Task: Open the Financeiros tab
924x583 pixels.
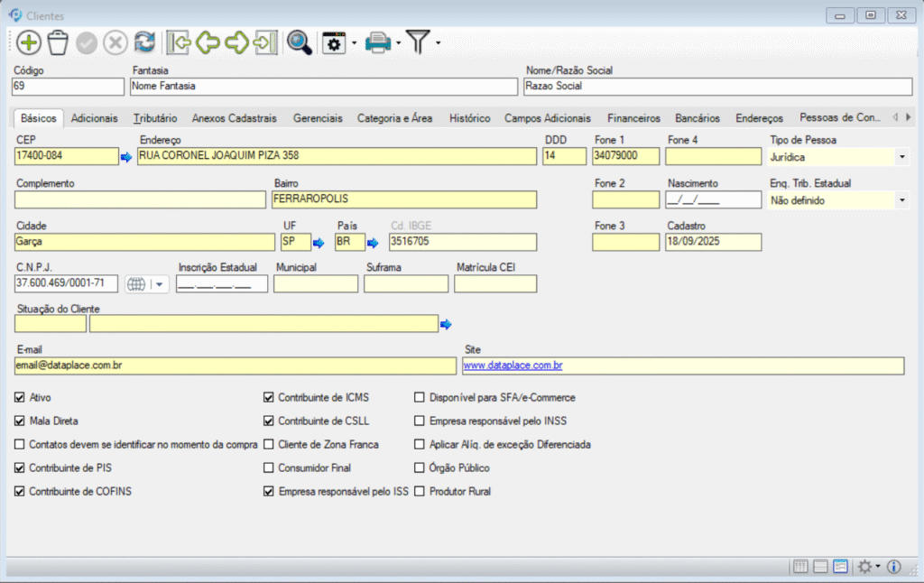Action: click(633, 118)
